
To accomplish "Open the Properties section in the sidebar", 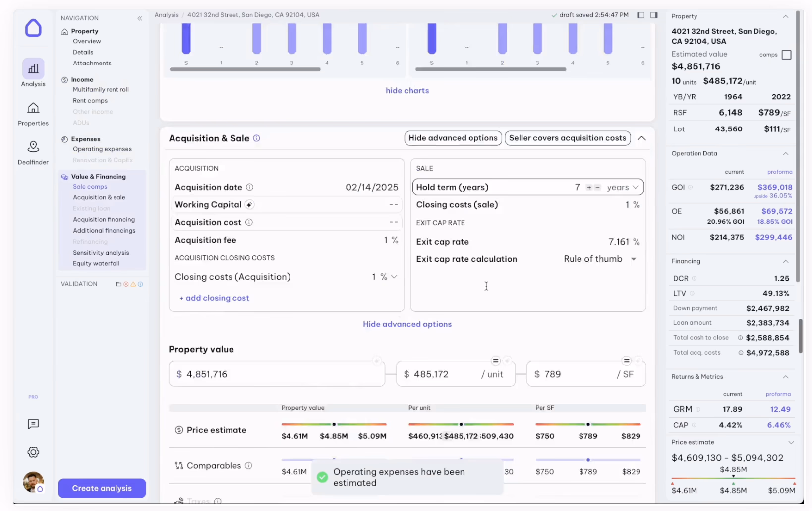I will [x=33, y=114].
